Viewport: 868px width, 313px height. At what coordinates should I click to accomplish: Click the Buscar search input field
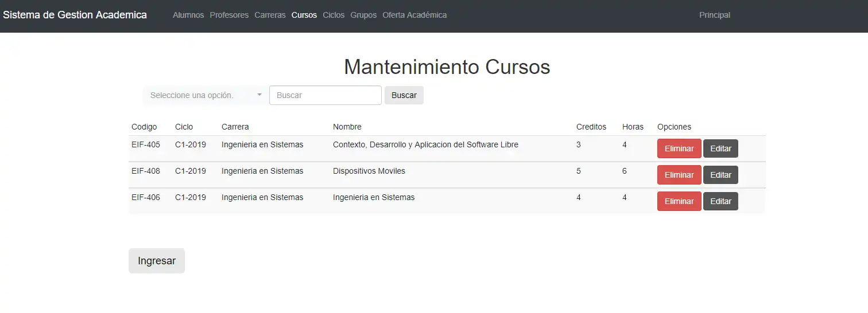point(325,95)
